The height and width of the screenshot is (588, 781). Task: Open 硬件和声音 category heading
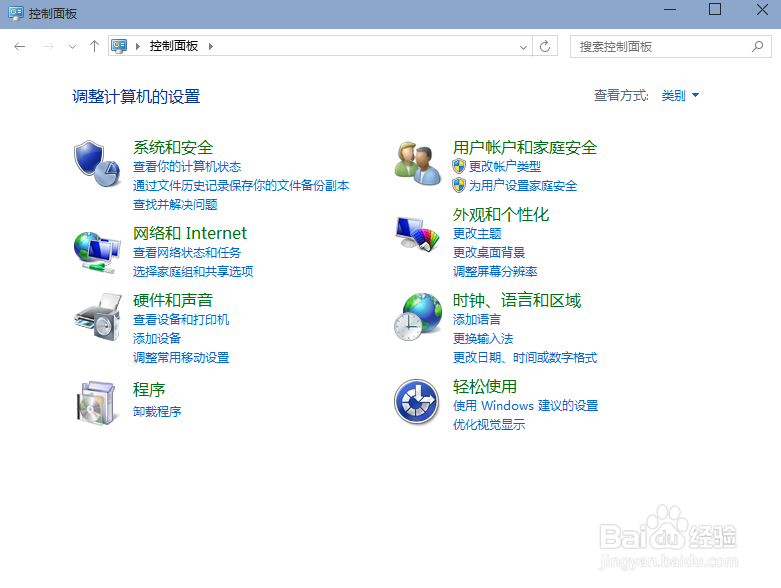[x=173, y=300]
